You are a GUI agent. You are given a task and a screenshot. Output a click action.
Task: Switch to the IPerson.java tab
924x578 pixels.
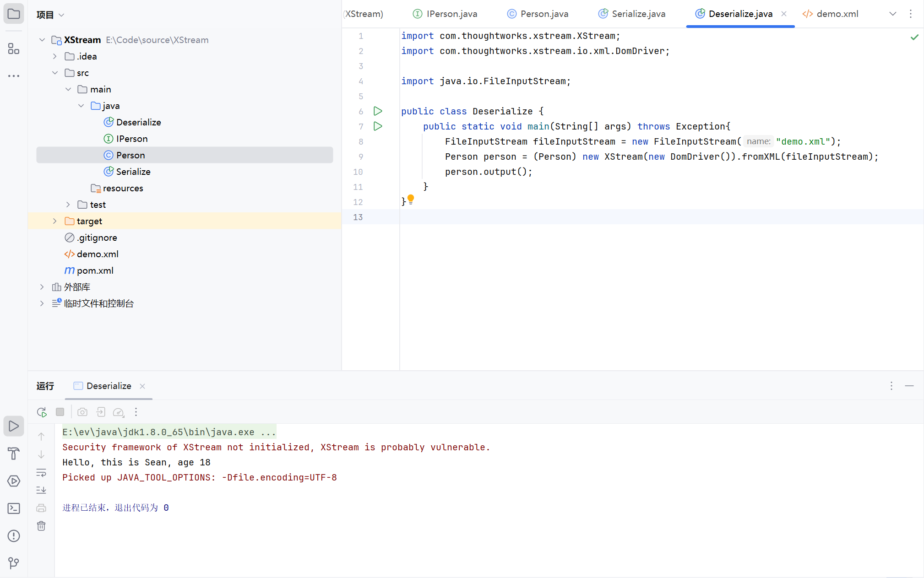tap(445, 14)
